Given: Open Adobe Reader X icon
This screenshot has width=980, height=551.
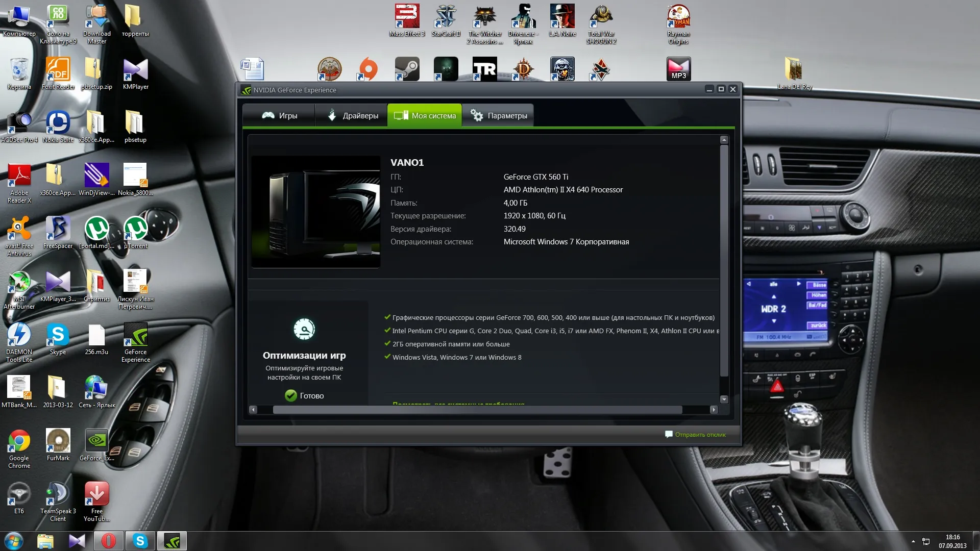Looking at the screenshot, I should coord(19,184).
